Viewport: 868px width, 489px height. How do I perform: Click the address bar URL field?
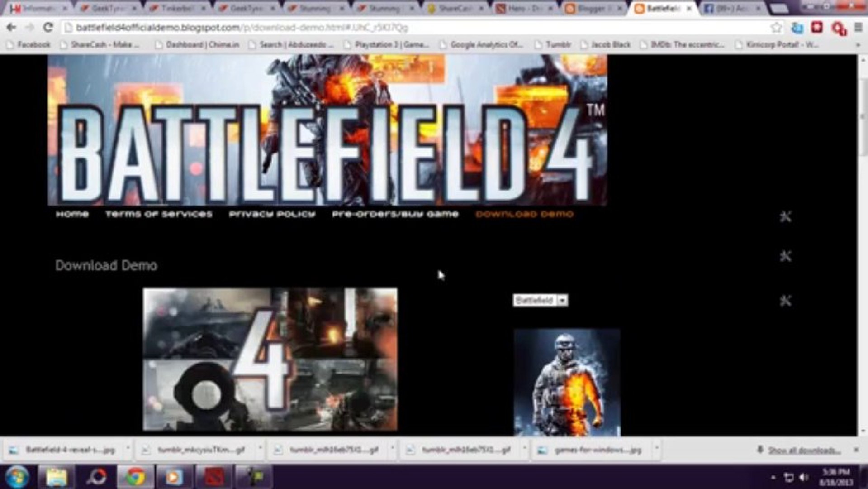pyautogui.click(x=416, y=28)
